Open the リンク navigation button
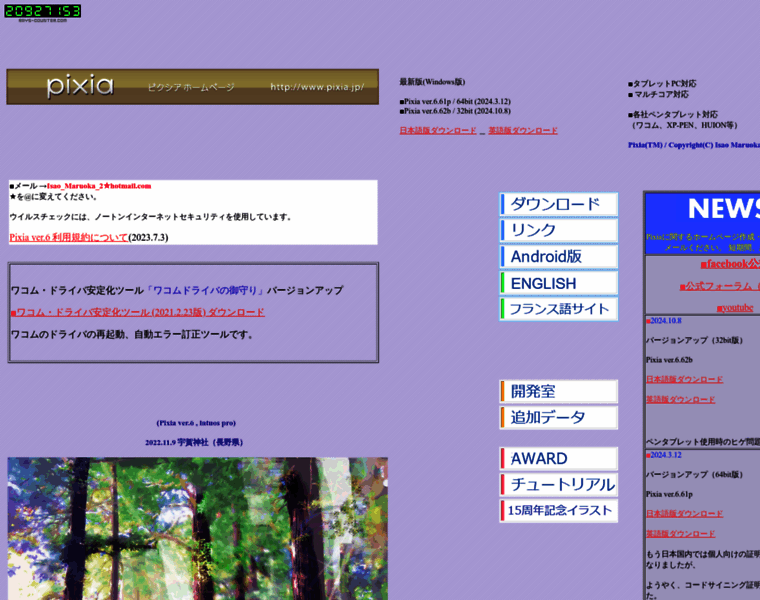 [558, 230]
